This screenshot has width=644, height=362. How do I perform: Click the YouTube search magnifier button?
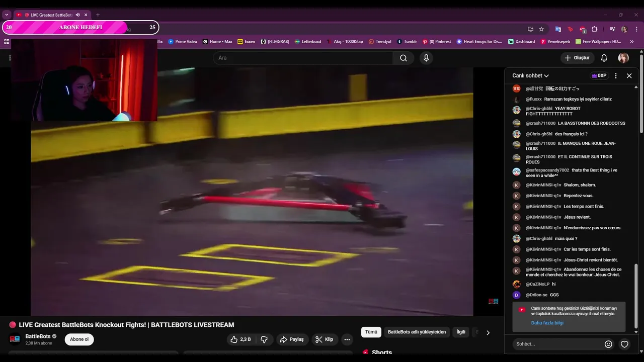[x=403, y=58]
